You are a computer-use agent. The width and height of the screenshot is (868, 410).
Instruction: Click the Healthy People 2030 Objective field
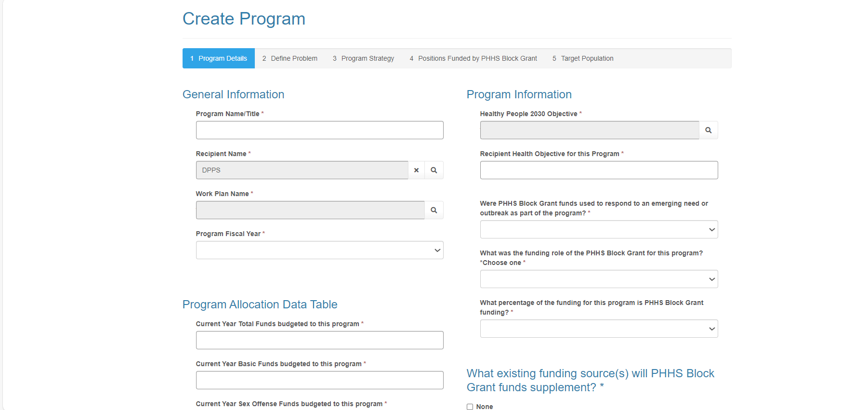(x=589, y=130)
